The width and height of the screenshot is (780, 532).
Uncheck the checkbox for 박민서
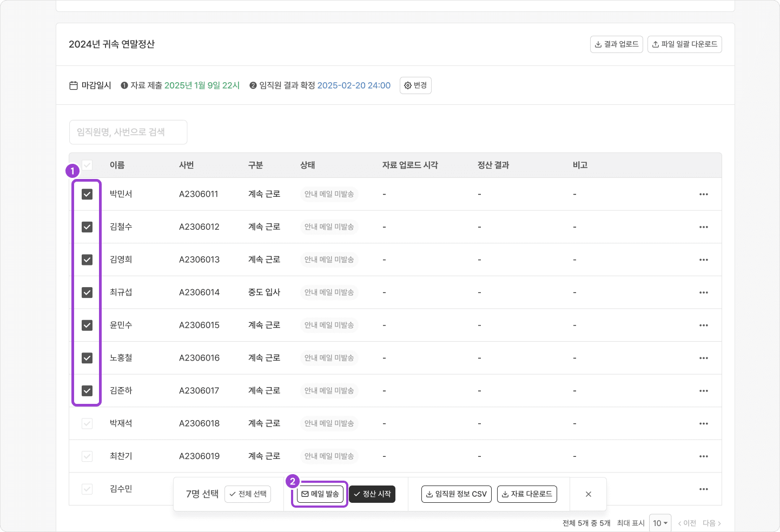click(87, 194)
